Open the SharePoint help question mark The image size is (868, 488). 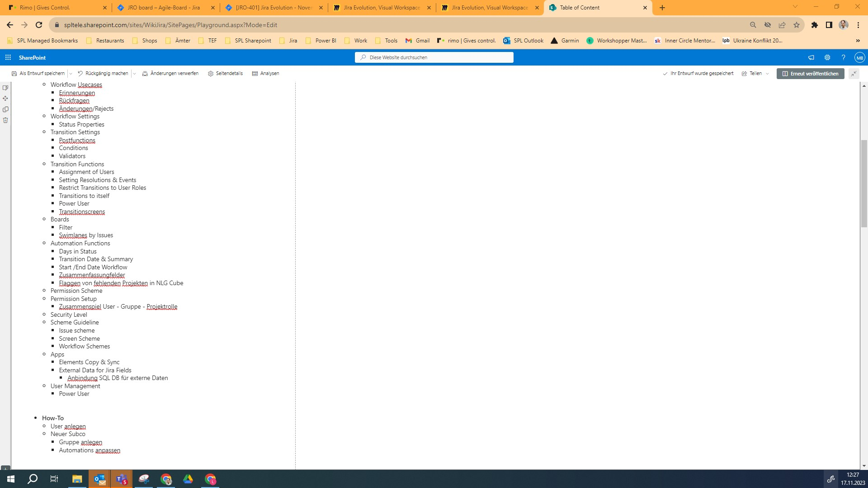click(x=843, y=57)
